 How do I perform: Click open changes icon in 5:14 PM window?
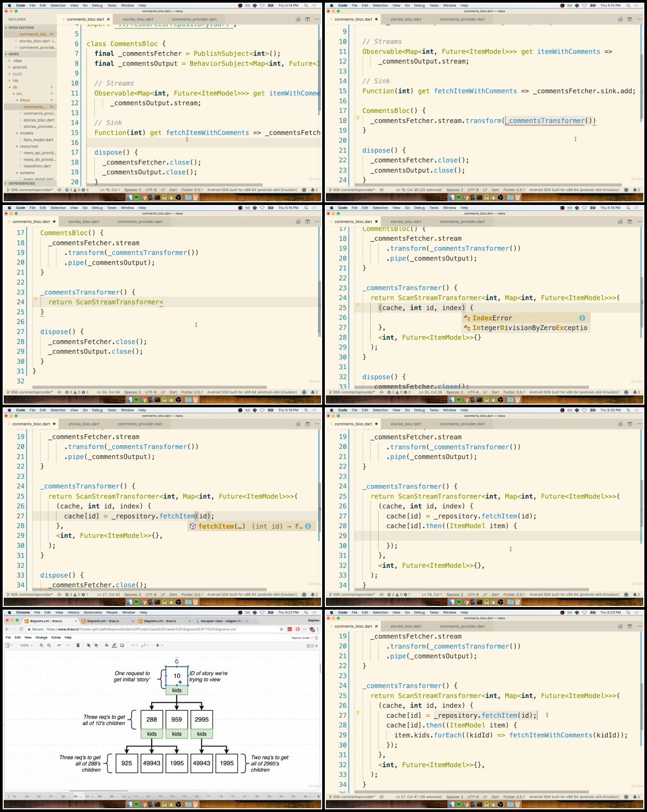coord(298,19)
